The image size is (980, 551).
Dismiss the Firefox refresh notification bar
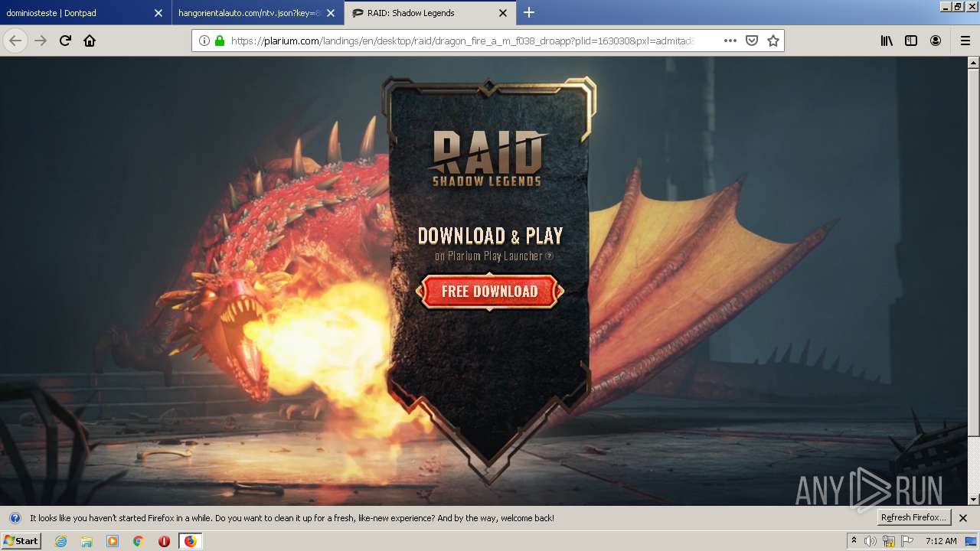tap(963, 518)
